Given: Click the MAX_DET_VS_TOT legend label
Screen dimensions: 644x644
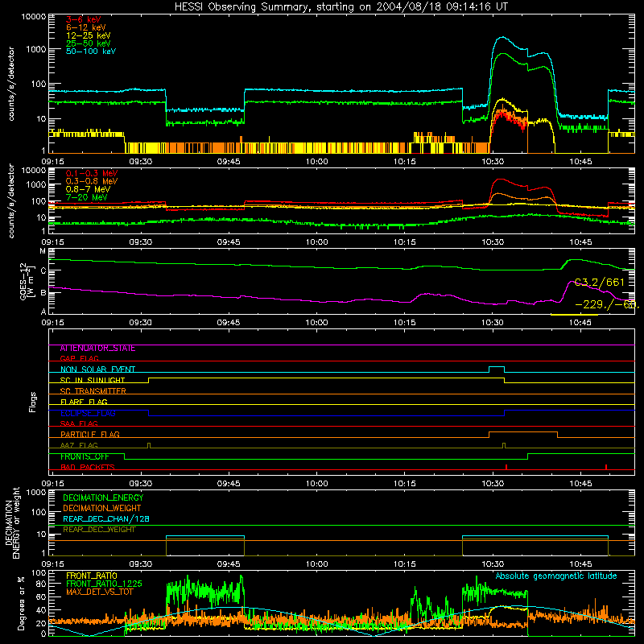Looking at the screenshot, I should click(100, 592).
